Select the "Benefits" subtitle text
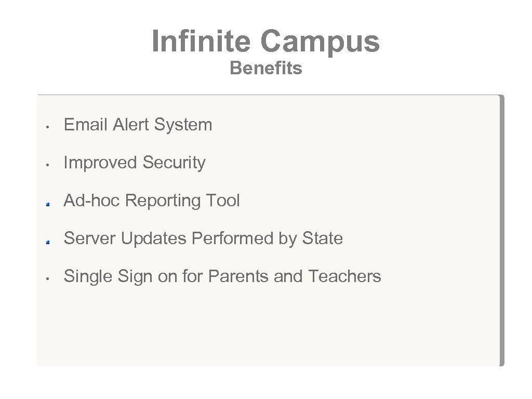Viewport: 532px width, 399px height. click(265, 69)
